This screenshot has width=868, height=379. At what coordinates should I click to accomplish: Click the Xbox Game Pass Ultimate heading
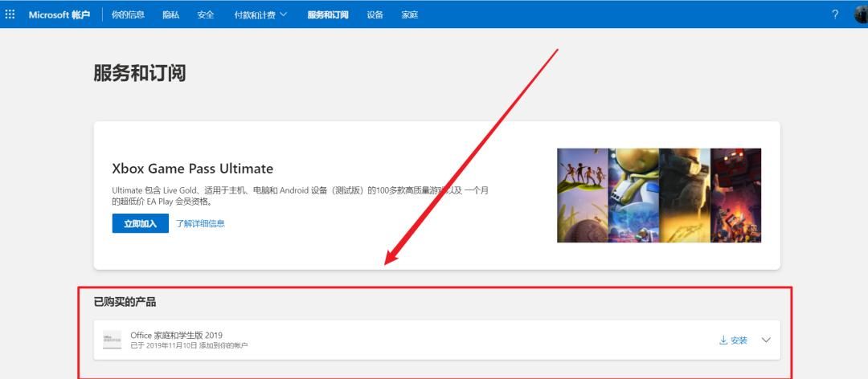193,168
